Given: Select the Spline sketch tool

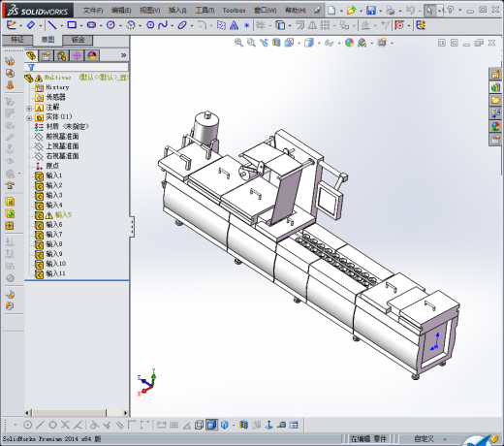Looking at the screenshot, I should click(x=163, y=25).
